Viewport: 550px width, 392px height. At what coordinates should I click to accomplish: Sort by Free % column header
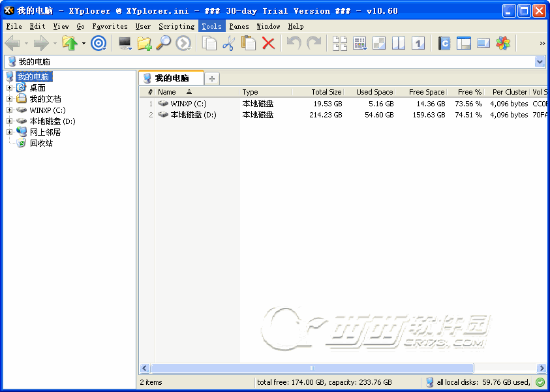pyautogui.click(x=465, y=92)
